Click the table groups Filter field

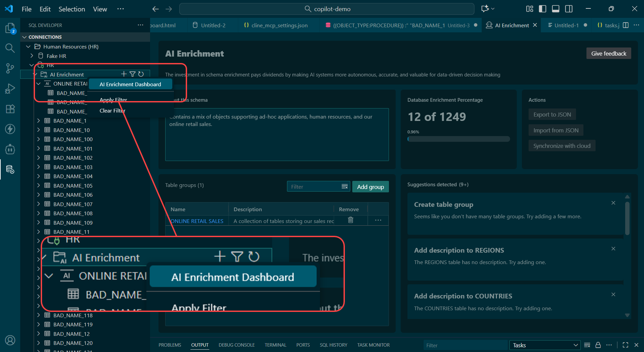point(314,187)
